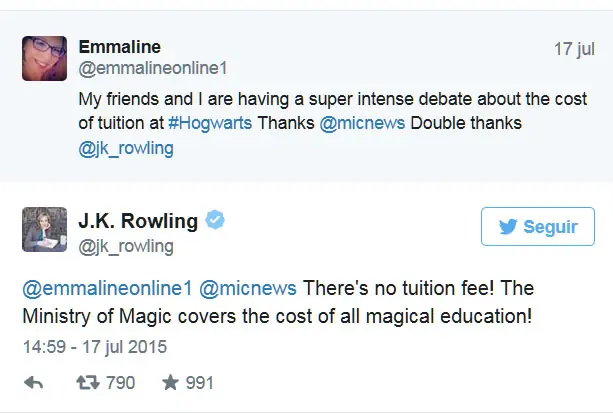
Task: Open Emmaline's profile picture
Action: point(44,58)
